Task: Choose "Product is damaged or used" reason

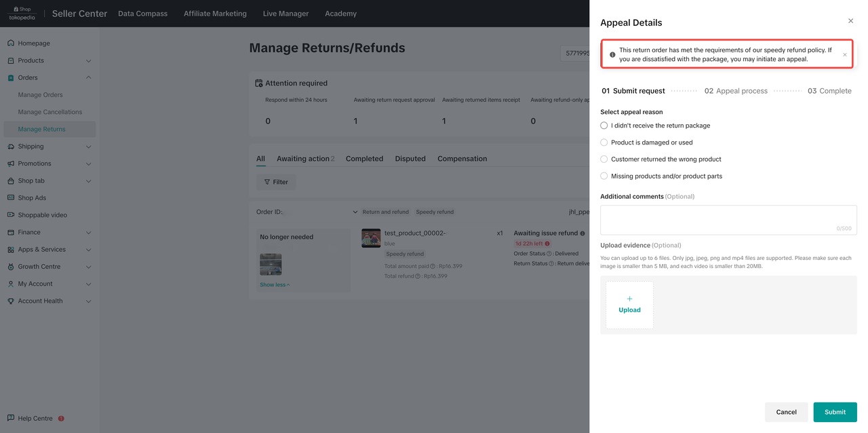Action: click(x=604, y=143)
